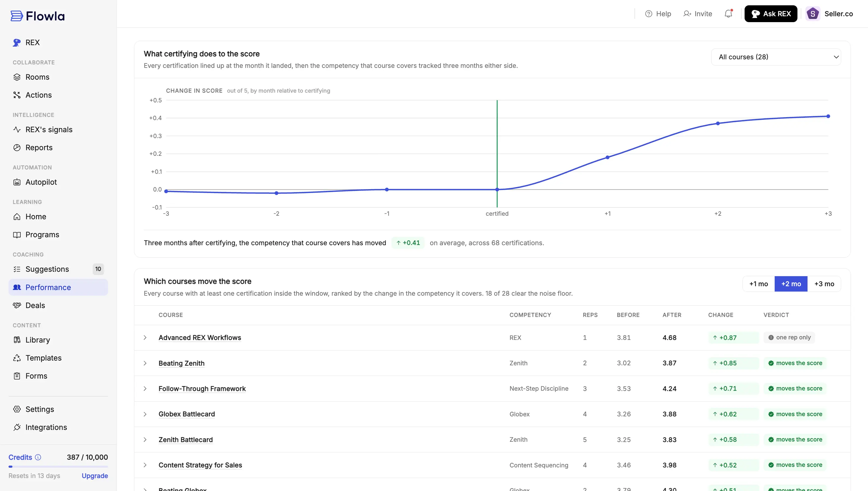Click the chart point at month +1

(607, 157)
